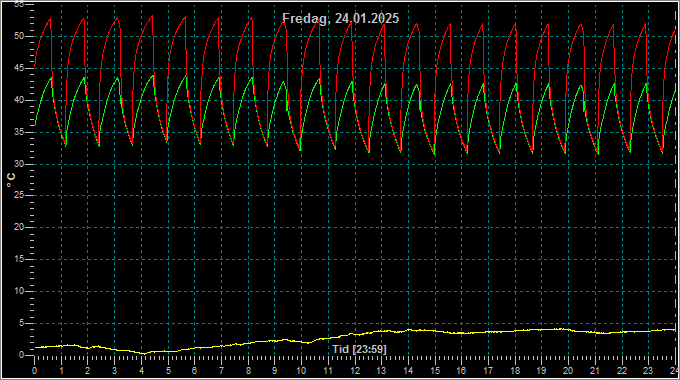Screen dimensions: 680x380
Task: Click the 10 temperature axis label
Action: [19, 291]
